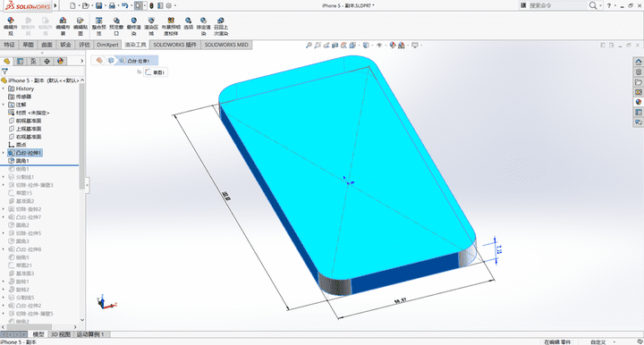Image resolution: width=644 pixels, height=345 pixels.
Task: Click the 草图1 sketch breadcrumb item
Action: tap(156, 72)
